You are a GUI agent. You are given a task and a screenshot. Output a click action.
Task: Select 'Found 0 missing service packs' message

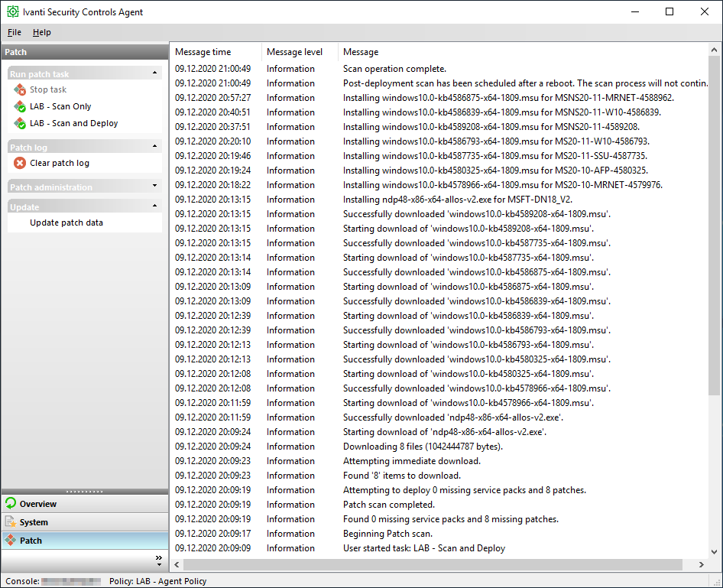[x=451, y=519]
